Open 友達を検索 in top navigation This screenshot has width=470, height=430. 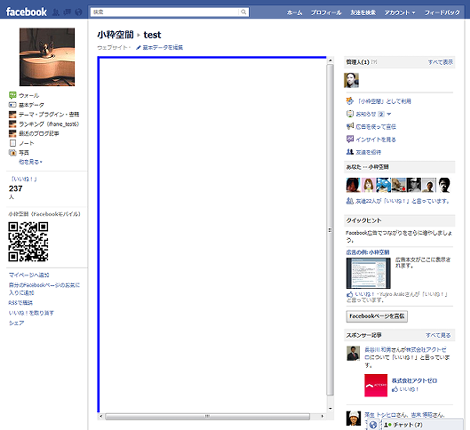(363, 13)
